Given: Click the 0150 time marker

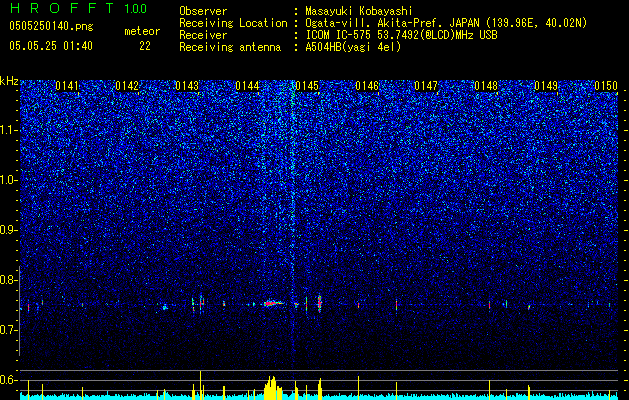Looking at the screenshot, I should click(606, 86).
